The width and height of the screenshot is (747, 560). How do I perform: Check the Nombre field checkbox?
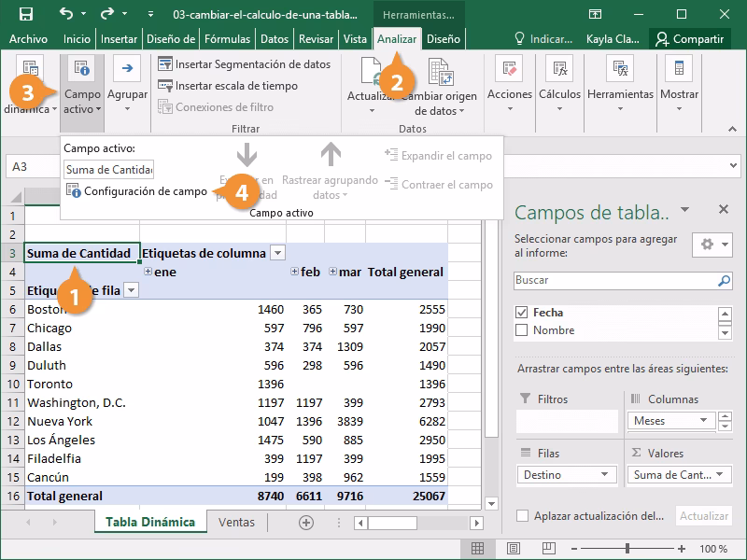coord(522,330)
